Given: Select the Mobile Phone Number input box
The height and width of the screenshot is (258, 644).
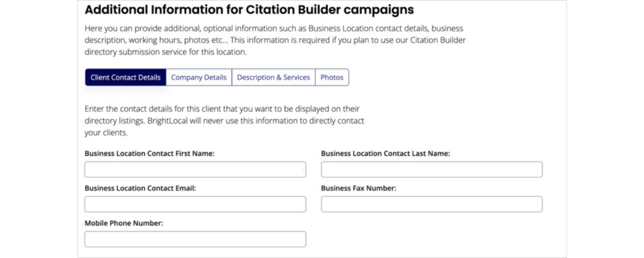Looking at the screenshot, I should click(x=194, y=239).
